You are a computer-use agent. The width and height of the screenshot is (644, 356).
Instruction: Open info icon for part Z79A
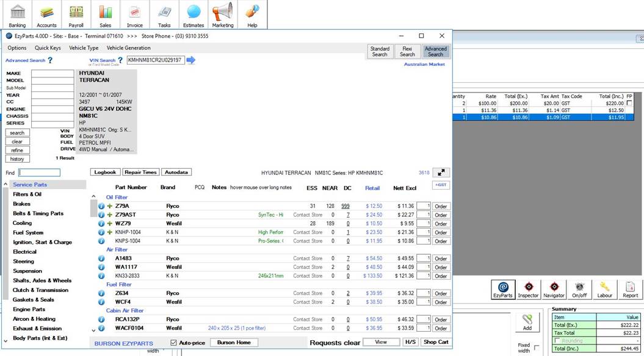pyautogui.click(x=101, y=206)
